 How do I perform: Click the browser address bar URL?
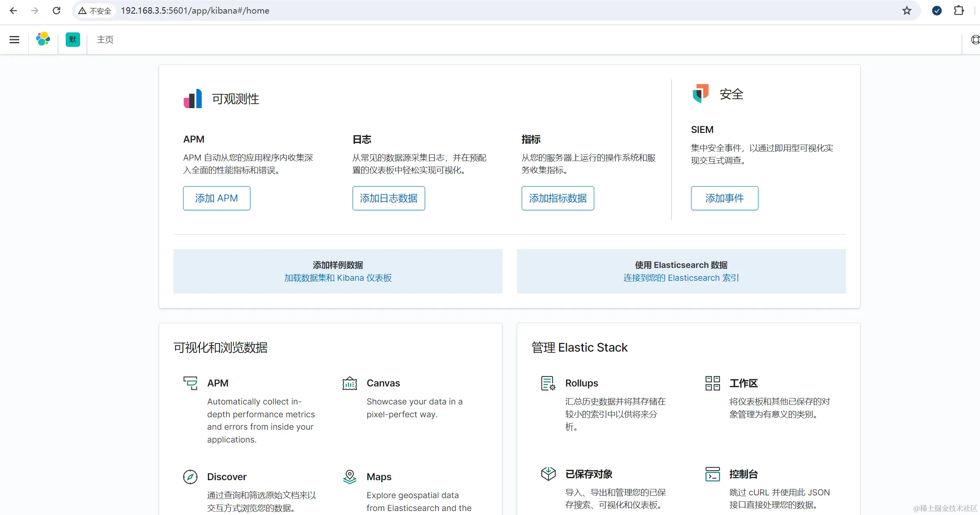[195, 11]
